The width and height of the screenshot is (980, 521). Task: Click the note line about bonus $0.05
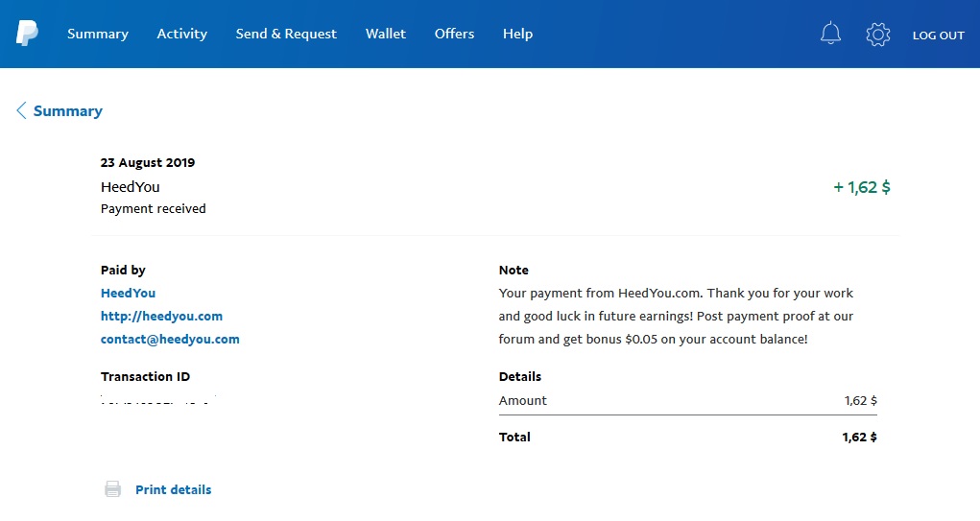[653, 340]
